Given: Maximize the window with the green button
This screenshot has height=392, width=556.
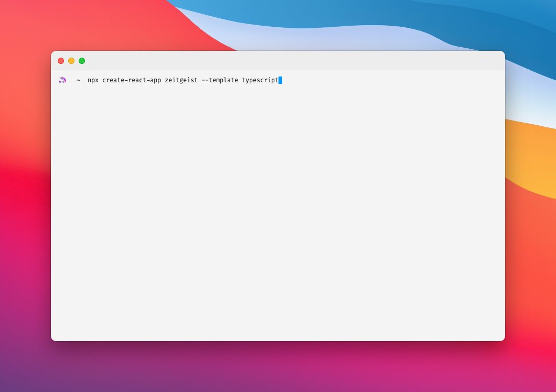Looking at the screenshot, I should [x=82, y=61].
